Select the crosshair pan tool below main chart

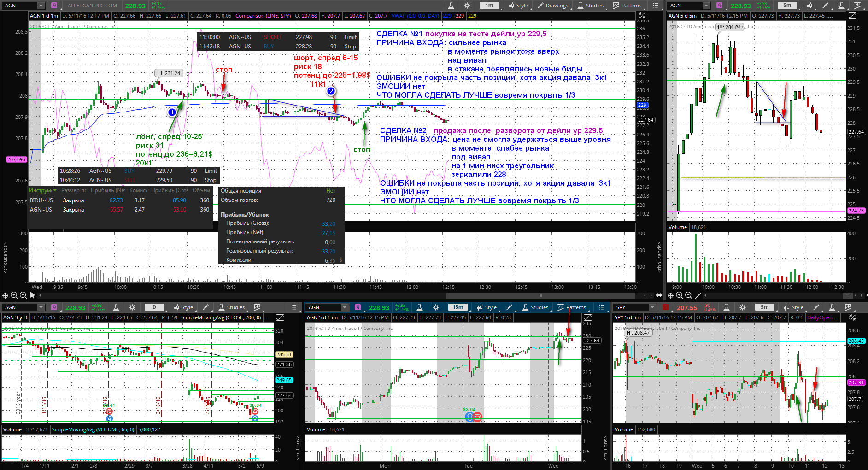click(x=5, y=295)
